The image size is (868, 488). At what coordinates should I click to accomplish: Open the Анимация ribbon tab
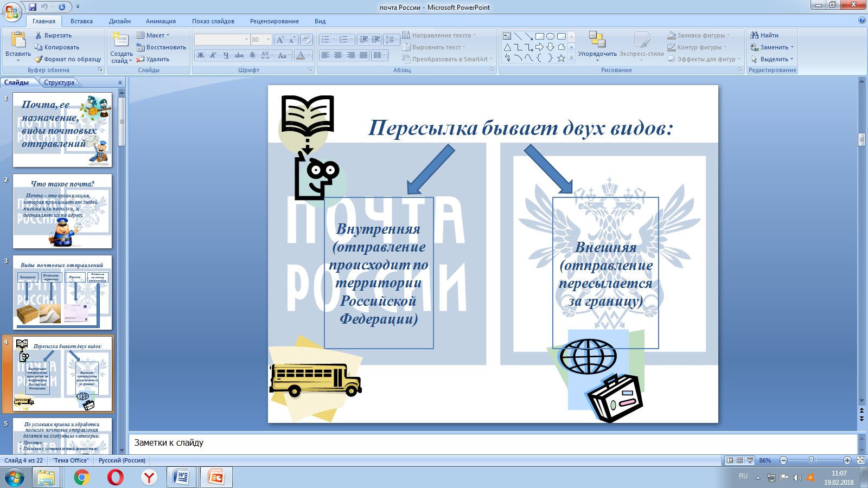coord(161,21)
